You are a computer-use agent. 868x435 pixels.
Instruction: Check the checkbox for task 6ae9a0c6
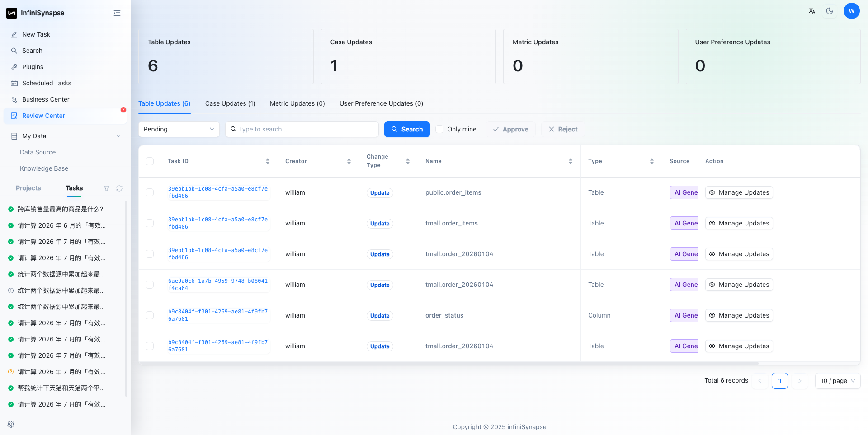150,285
